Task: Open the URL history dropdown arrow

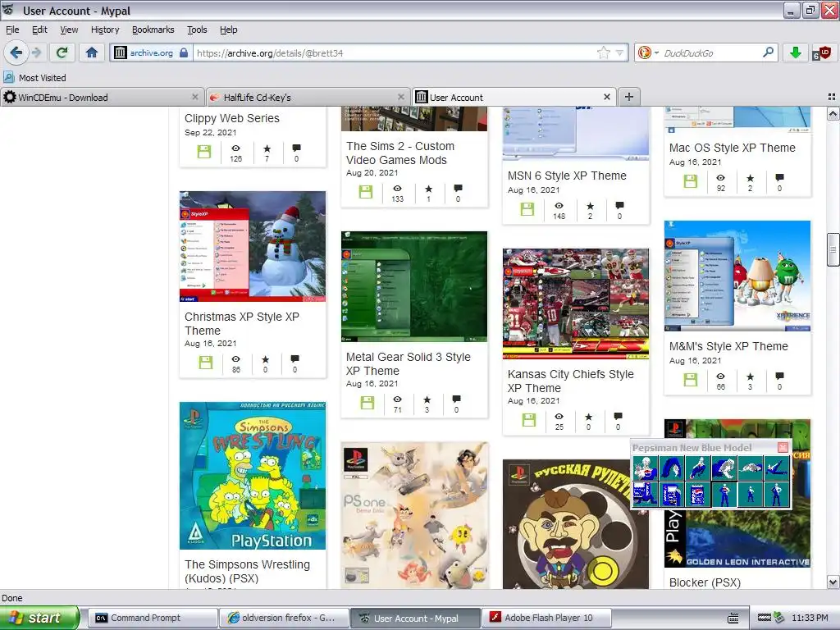Action: [x=619, y=52]
